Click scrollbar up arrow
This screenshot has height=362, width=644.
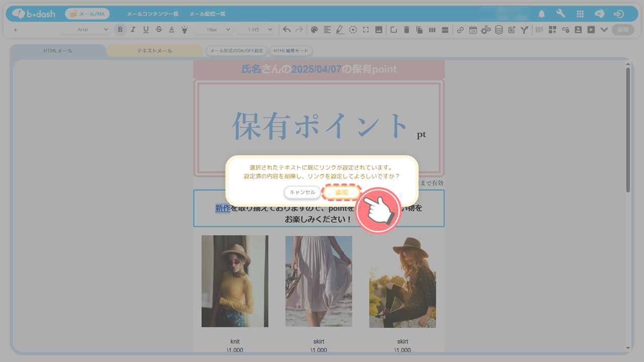coord(628,64)
